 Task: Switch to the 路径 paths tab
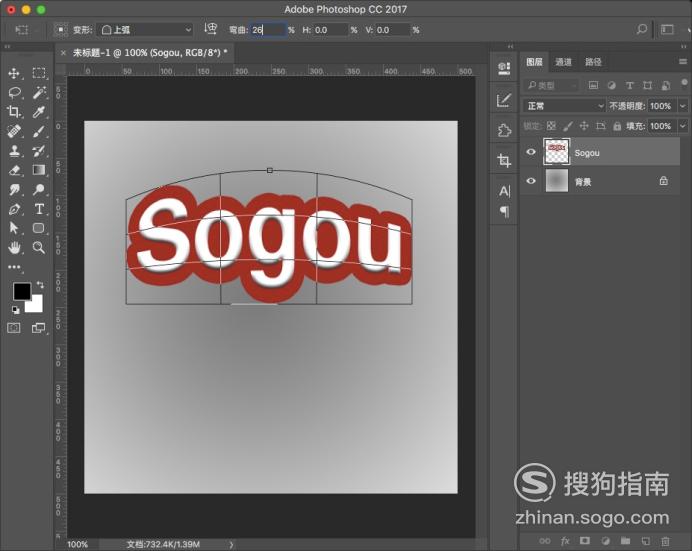[593, 62]
